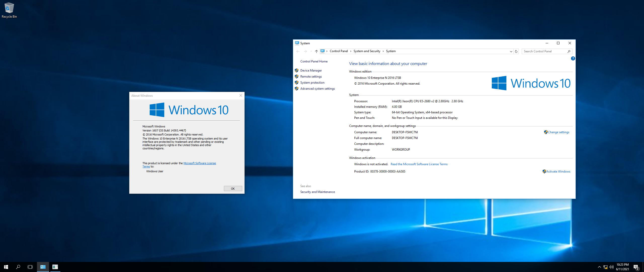This screenshot has height=272, width=644.
Task: Click the Advanced system settings shield icon
Action: tap(297, 89)
